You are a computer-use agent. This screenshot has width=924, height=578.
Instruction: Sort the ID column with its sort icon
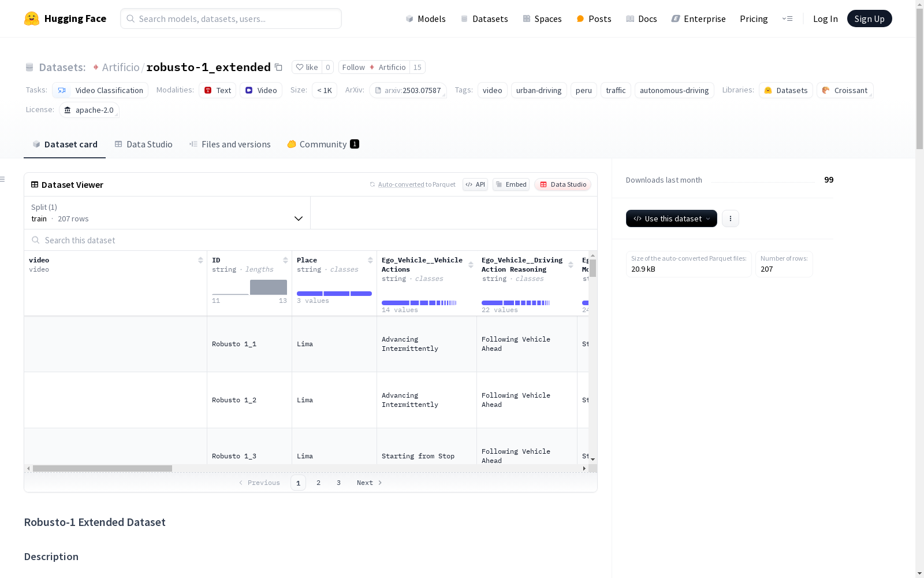pyautogui.click(x=285, y=260)
